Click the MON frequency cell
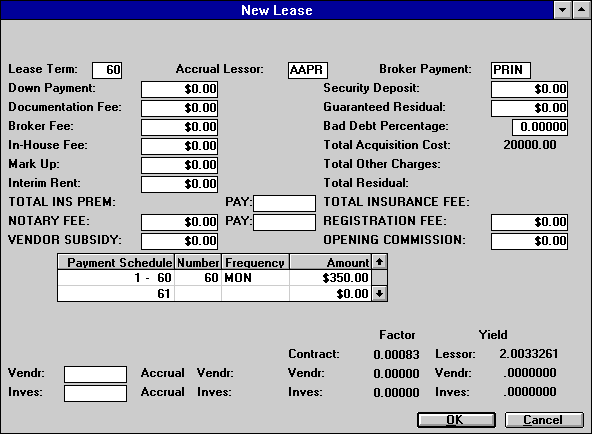Viewport: 592px width, 434px height. point(255,278)
